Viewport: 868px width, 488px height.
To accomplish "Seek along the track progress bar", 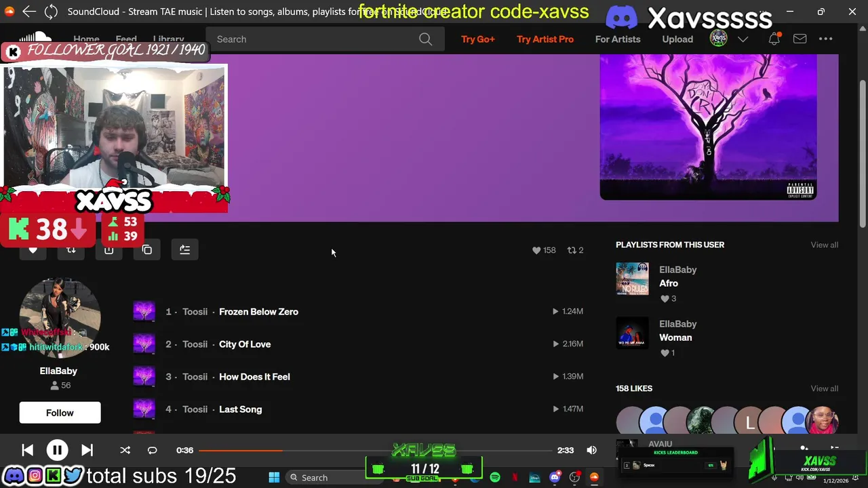I will coord(375,450).
